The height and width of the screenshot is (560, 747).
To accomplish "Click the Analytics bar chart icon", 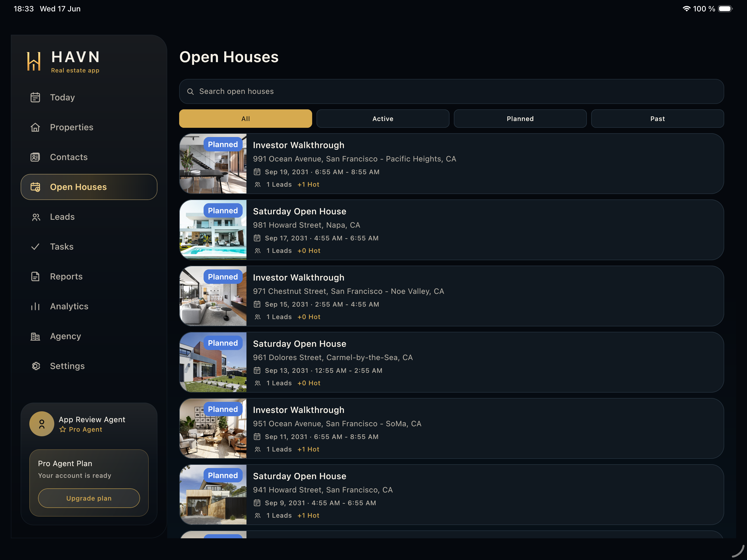I will [35, 307].
